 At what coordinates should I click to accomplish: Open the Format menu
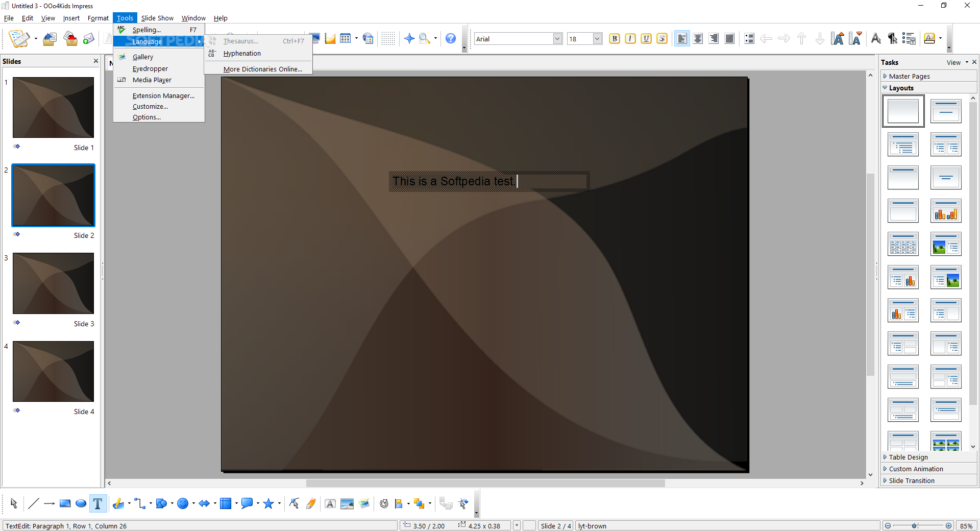[x=98, y=18]
